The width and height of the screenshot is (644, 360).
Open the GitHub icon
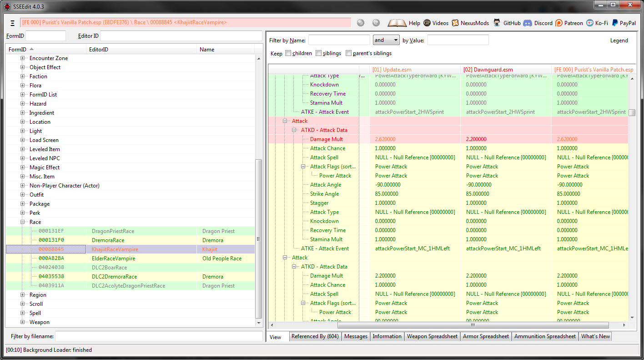coord(497,23)
